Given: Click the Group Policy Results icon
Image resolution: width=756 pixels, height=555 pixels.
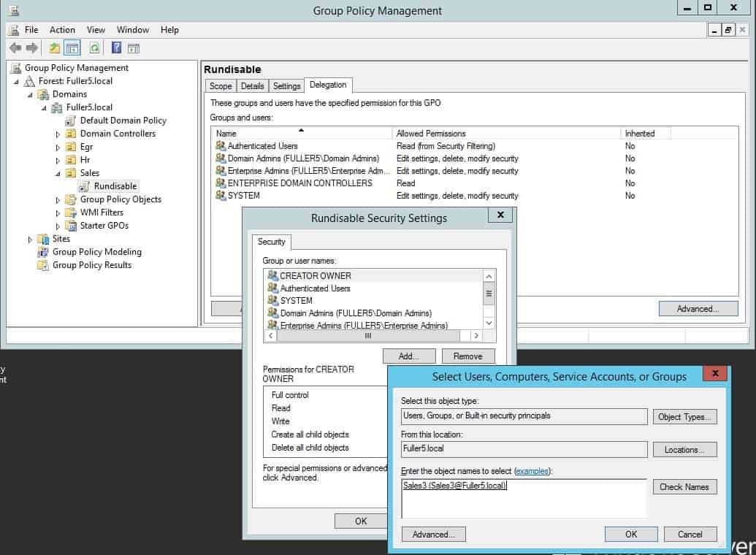Looking at the screenshot, I should (x=43, y=265).
